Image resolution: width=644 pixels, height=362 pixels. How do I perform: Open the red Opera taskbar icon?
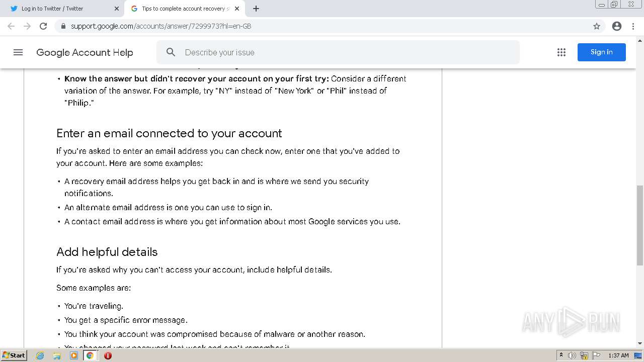coord(108,355)
